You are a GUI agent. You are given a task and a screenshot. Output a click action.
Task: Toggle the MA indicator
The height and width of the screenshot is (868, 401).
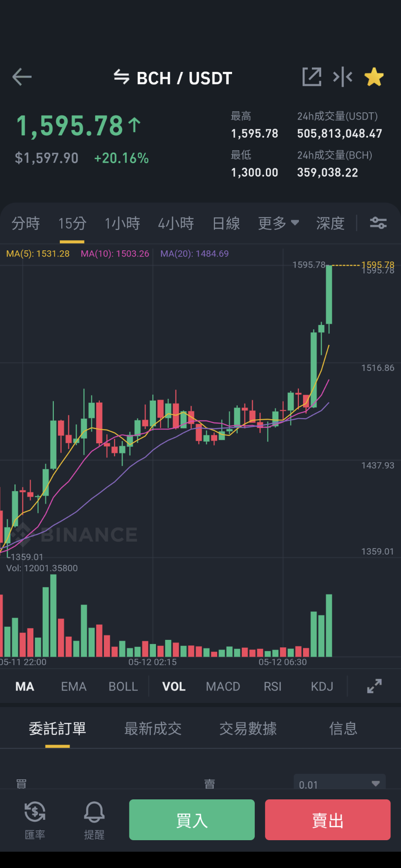point(25,686)
